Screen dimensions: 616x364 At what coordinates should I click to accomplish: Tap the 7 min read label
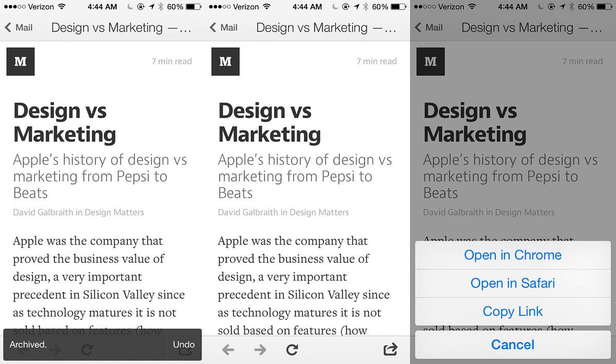pyautogui.click(x=171, y=61)
